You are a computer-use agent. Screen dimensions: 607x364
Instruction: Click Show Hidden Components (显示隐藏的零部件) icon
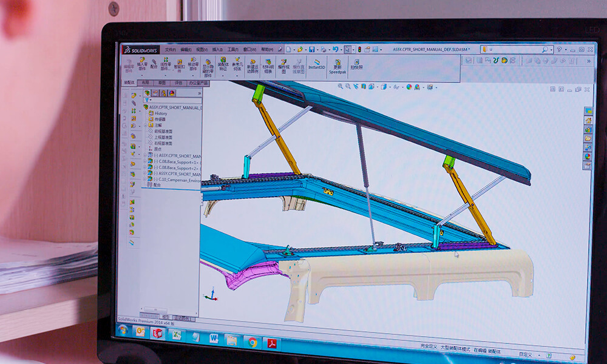pos(208,62)
